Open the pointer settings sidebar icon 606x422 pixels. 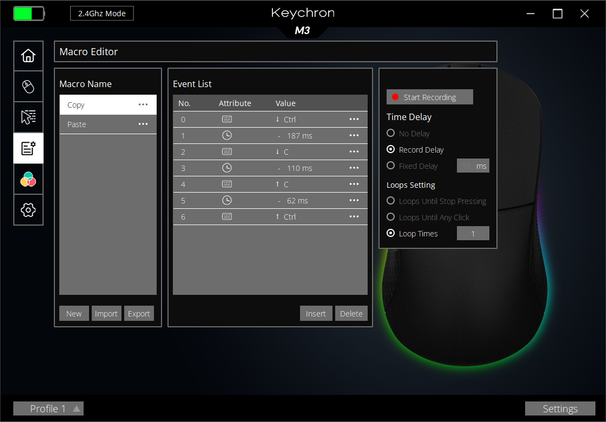click(28, 117)
